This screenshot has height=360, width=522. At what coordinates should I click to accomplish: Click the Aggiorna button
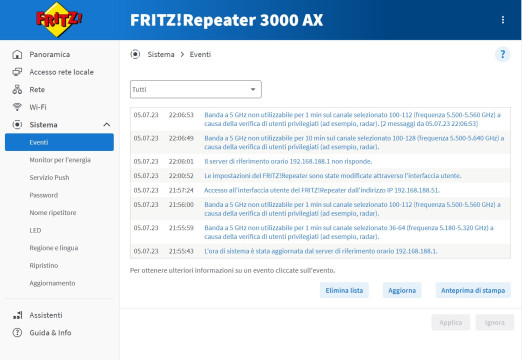(x=402, y=290)
